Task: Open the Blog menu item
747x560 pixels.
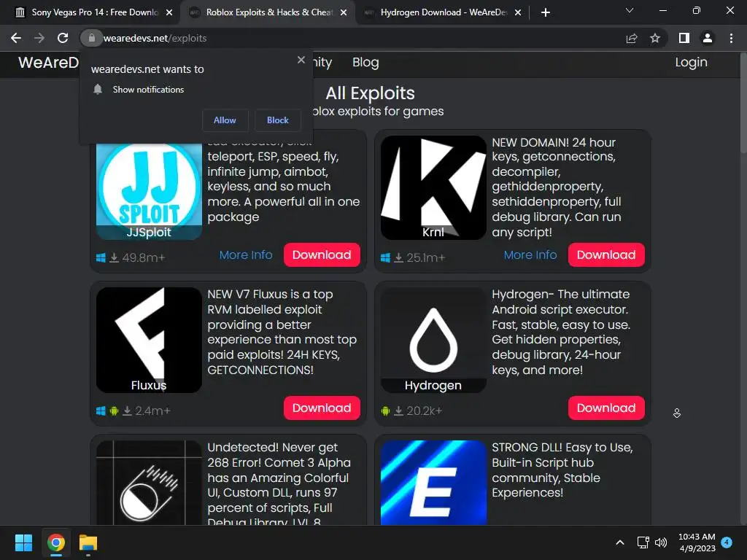Action: point(365,63)
